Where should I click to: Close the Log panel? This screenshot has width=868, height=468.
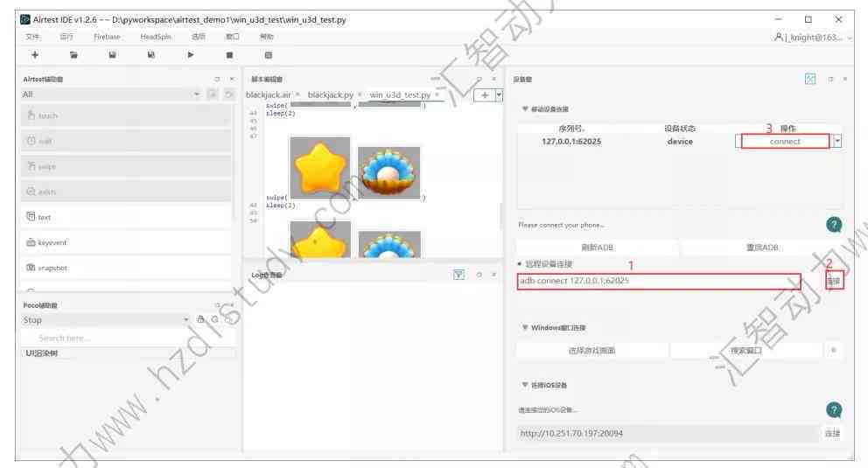[x=493, y=275]
